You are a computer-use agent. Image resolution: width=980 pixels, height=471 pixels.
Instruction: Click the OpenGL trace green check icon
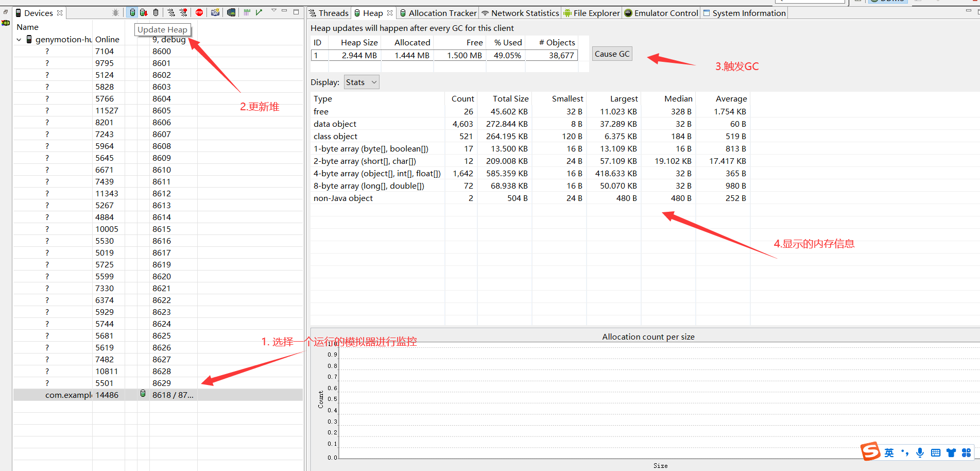[259, 12]
